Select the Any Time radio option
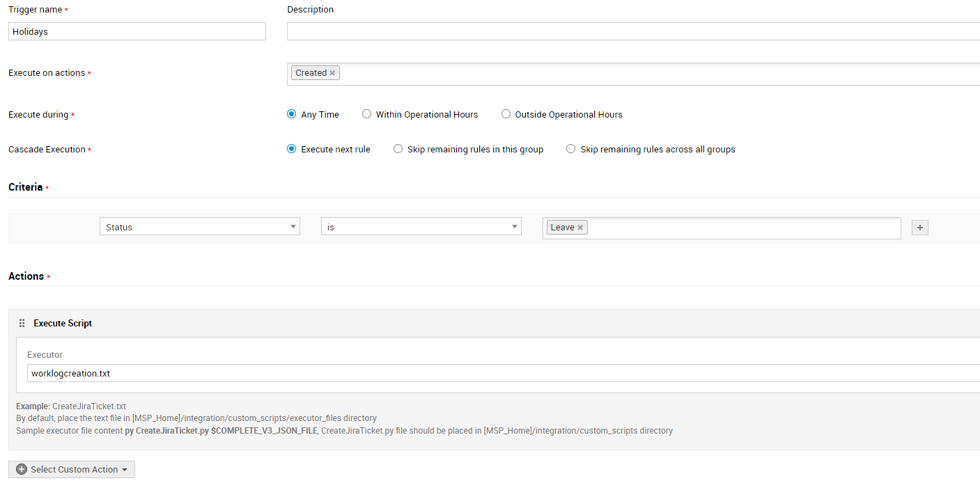This screenshot has width=980, height=499. click(292, 114)
